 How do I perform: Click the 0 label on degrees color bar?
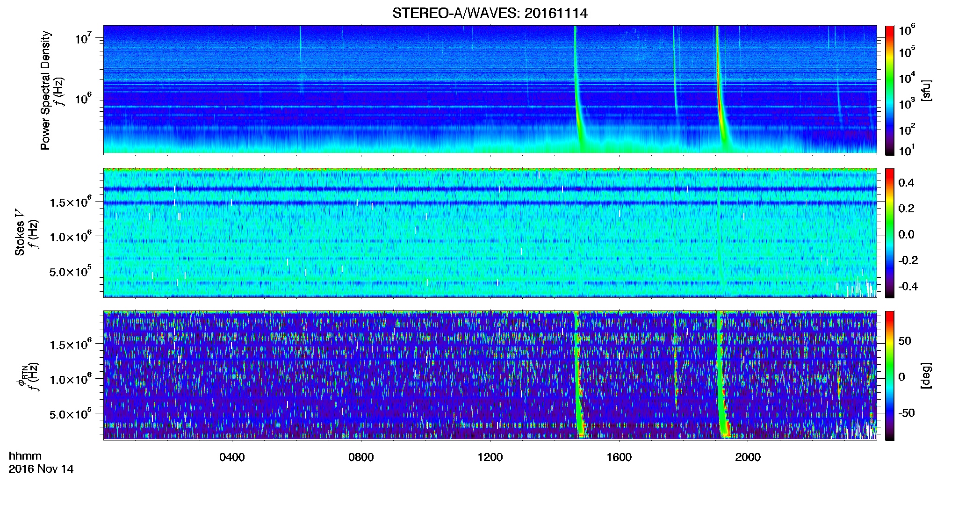(x=902, y=376)
